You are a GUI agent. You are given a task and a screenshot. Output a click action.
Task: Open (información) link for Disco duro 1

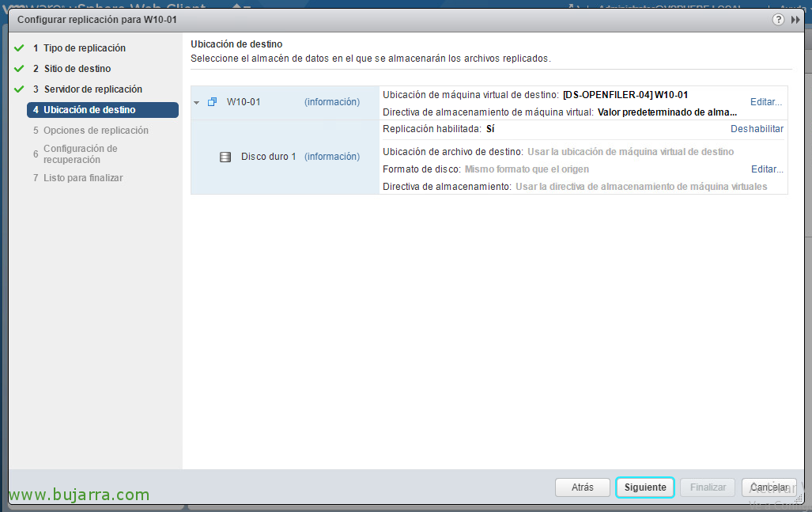point(332,157)
